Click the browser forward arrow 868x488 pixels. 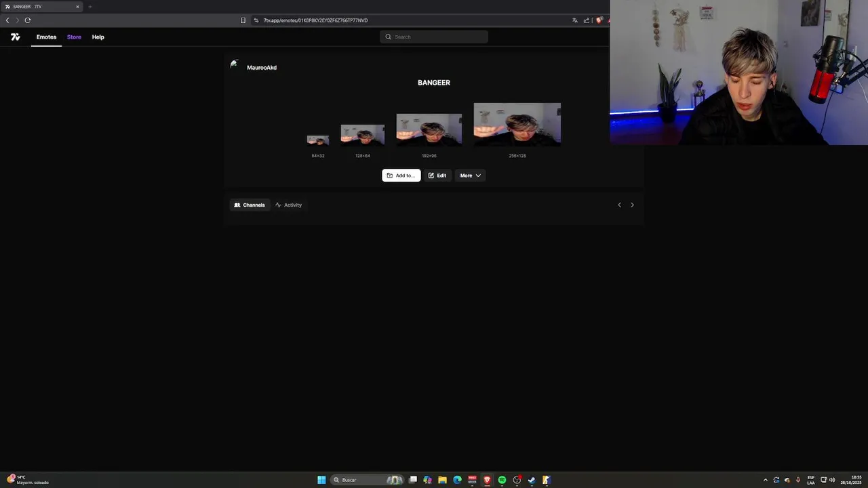tap(18, 20)
